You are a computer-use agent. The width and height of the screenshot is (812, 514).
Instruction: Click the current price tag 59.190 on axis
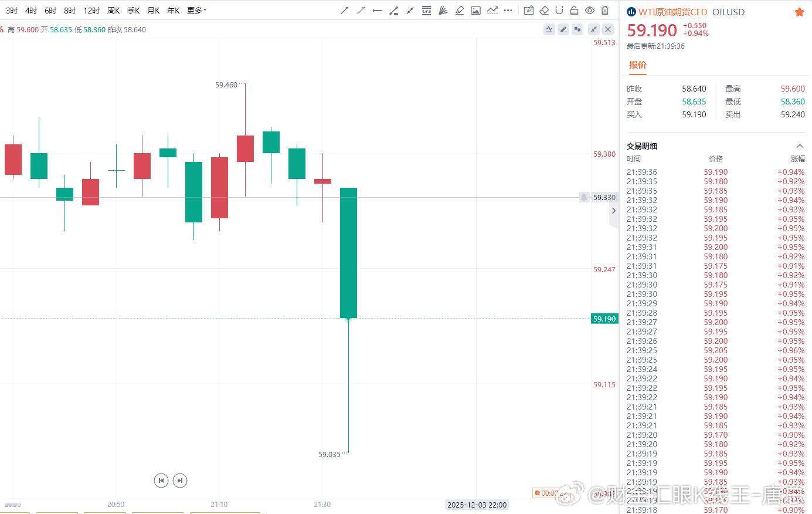(x=604, y=319)
